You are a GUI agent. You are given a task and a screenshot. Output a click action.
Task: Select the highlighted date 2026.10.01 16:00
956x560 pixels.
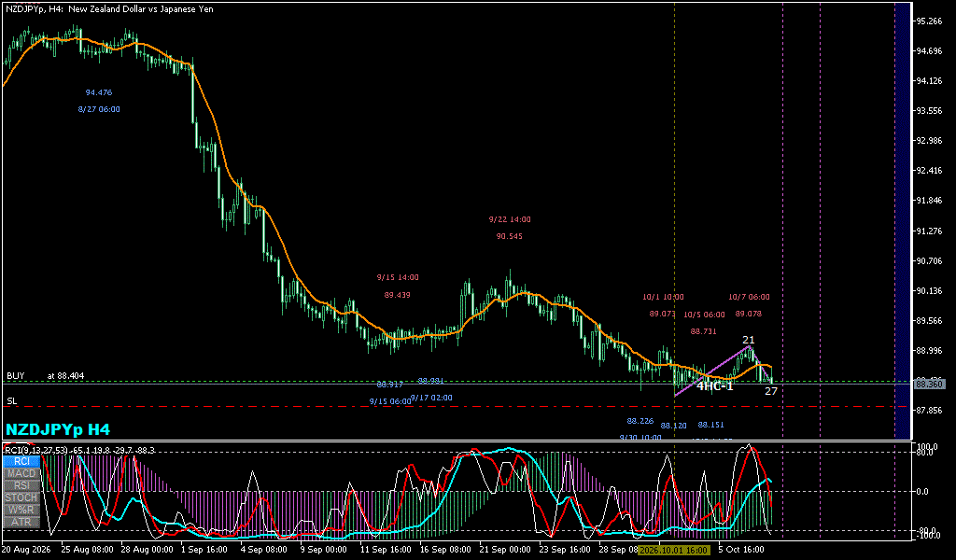click(674, 550)
